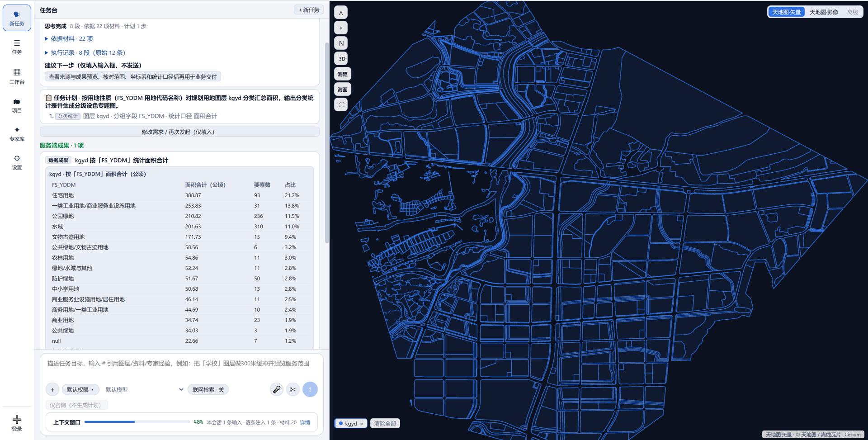Click the map locate crosshair button
This screenshot has height=440, width=868.
[x=341, y=28]
